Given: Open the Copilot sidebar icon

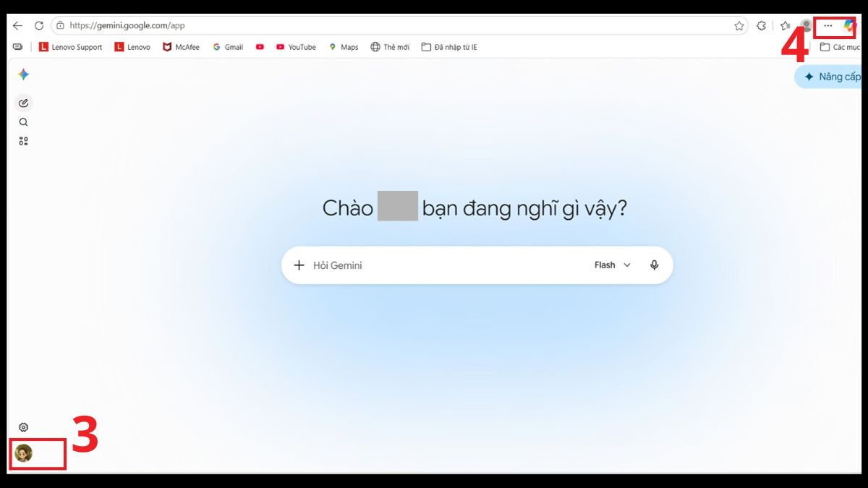Looking at the screenshot, I should [851, 25].
